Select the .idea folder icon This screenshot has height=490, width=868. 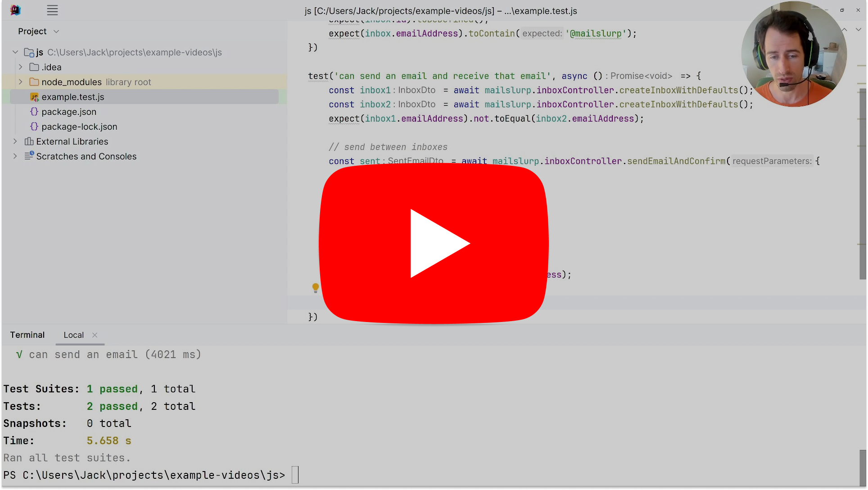point(34,67)
